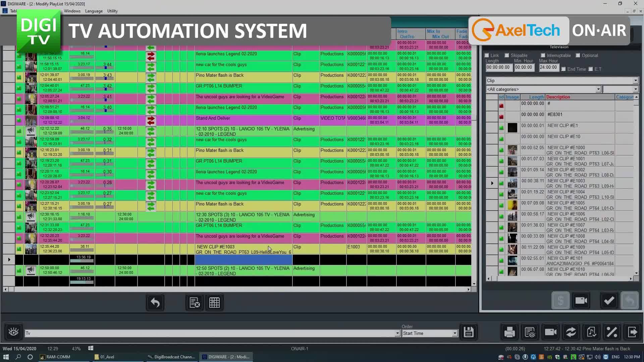
Task: Click green arrows on 12:01:39.07 Pino Mater row
Action: click(x=151, y=77)
